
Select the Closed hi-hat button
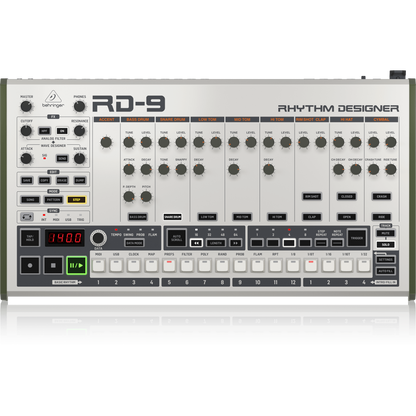[347, 196]
